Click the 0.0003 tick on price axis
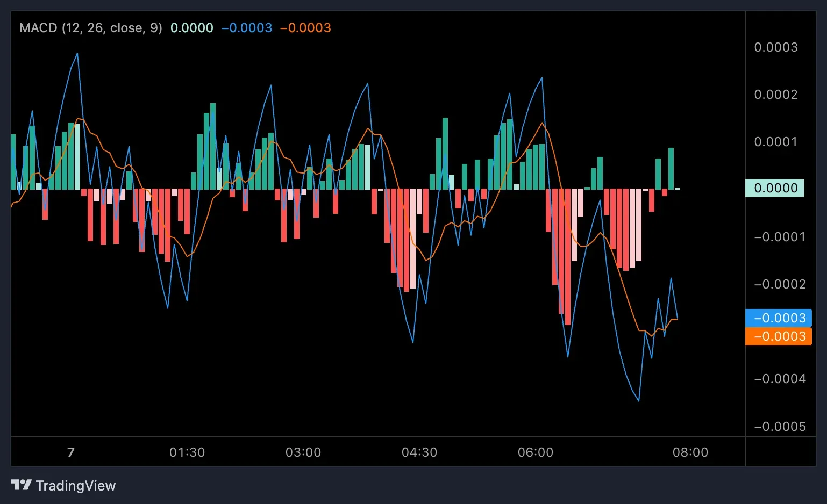Viewport: 827px width, 504px height. tap(776, 47)
